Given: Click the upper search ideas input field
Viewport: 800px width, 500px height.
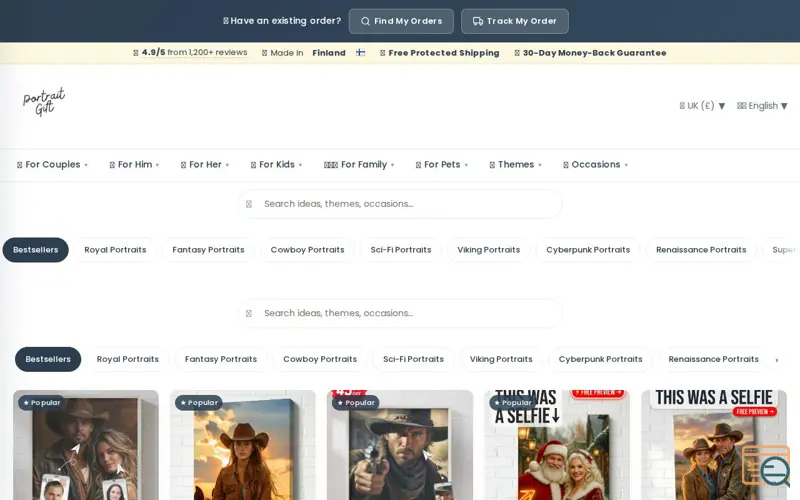Looking at the screenshot, I should (400, 204).
